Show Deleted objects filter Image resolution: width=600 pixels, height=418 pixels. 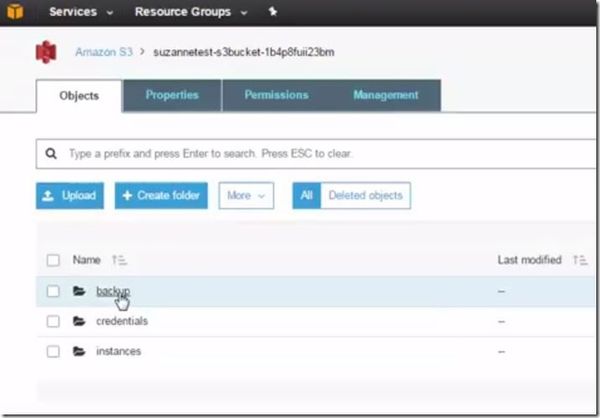(365, 196)
